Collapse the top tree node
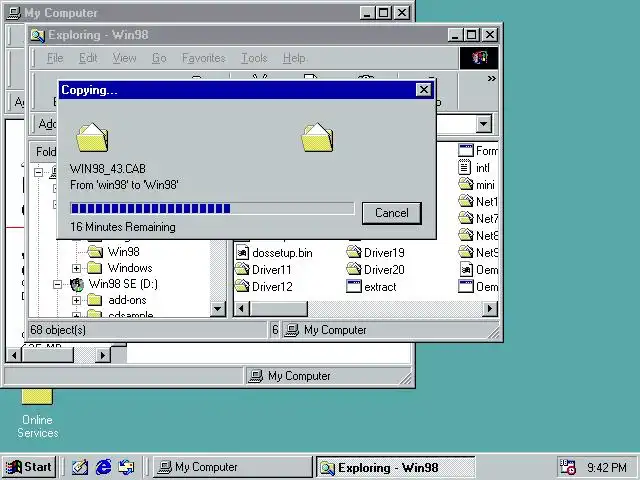This screenshot has width=640, height=480. pyautogui.click(x=38, y=172)
